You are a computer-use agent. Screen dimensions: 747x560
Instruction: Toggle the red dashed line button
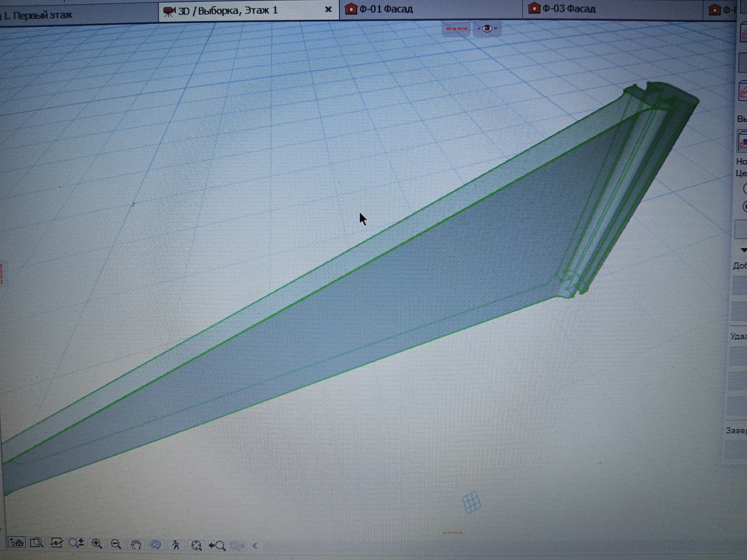456,28
